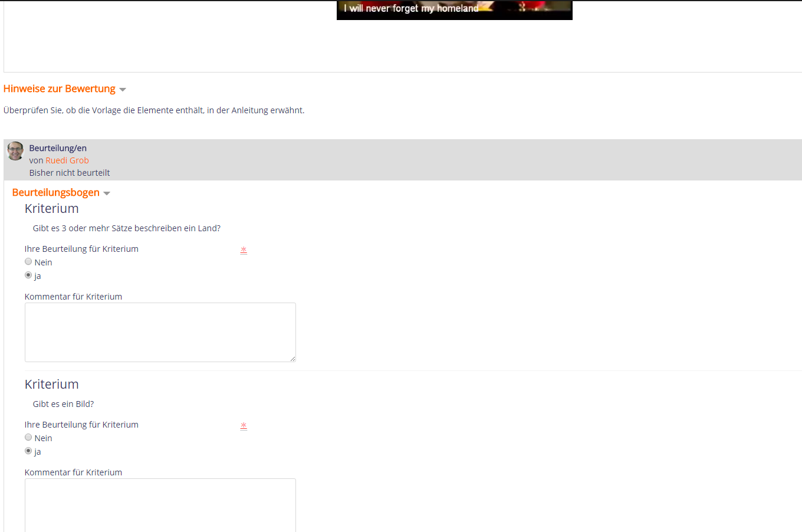Select 'ja' for the 3-sentences country criterion
The height and width of the screenshot is (532, 802).
click(x=28, y=275)
